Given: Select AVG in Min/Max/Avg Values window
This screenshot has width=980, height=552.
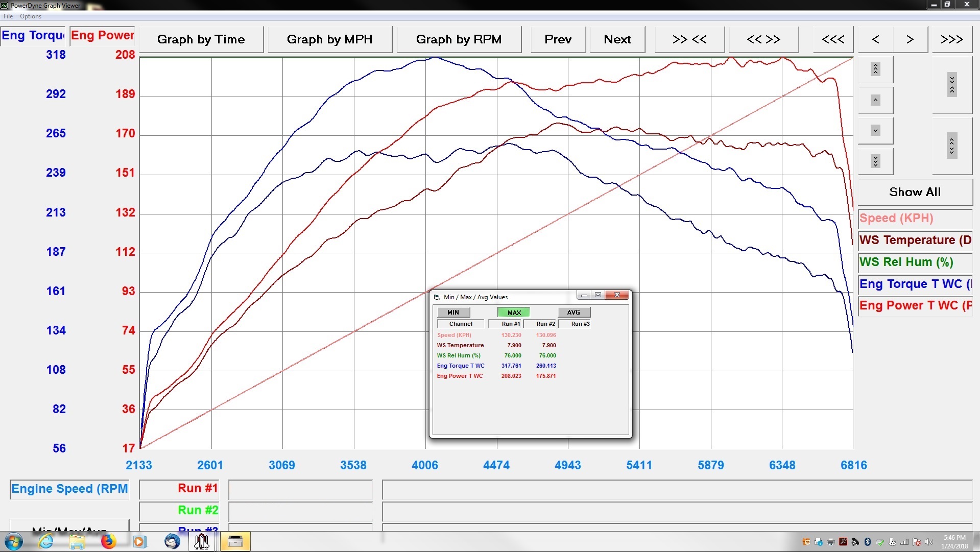Looking at the screenshot, I should (574, 313).
